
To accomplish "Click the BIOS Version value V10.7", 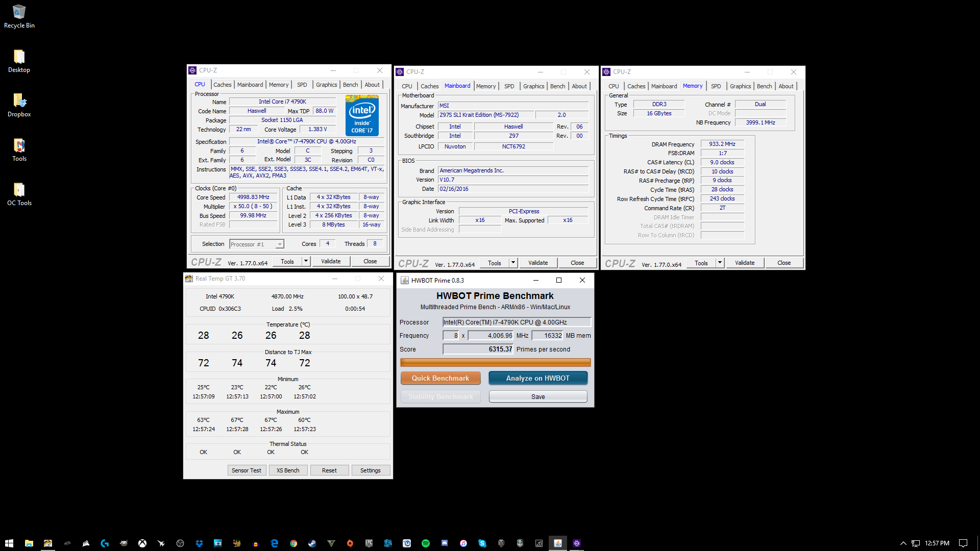I will point(513,180).
